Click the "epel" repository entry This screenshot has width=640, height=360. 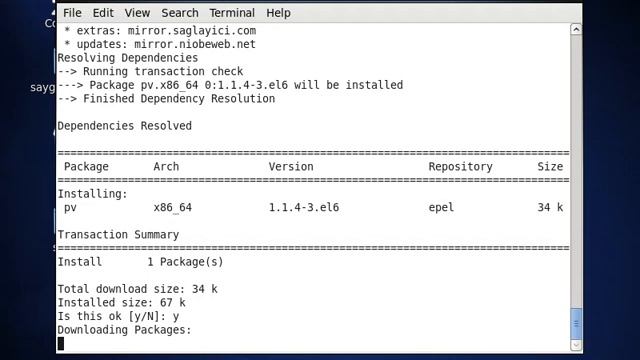[441, 207]
